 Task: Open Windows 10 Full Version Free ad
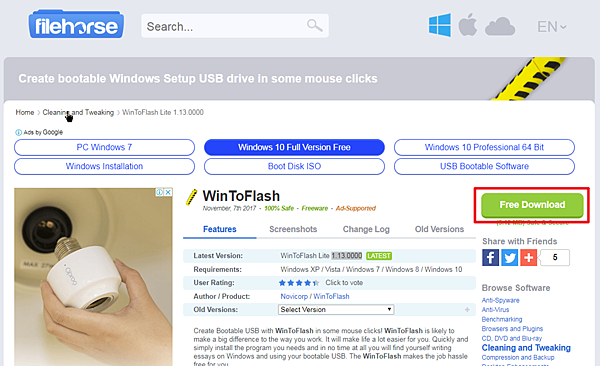294,147
